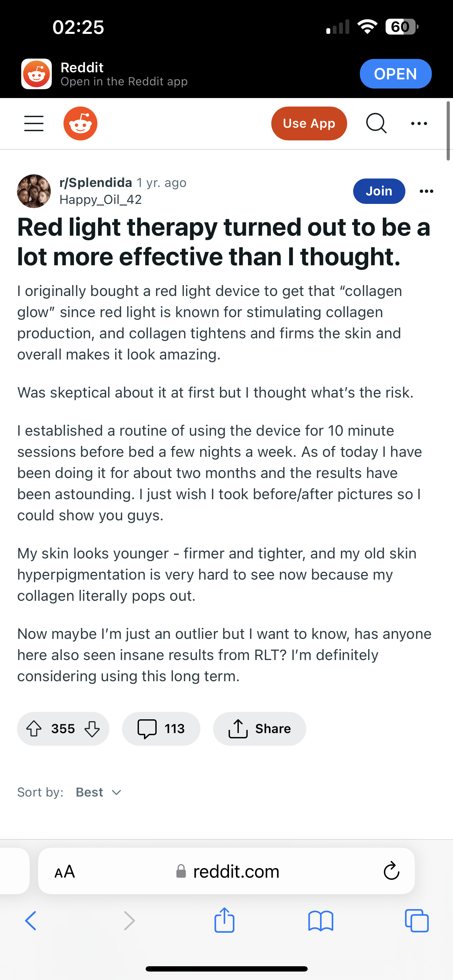Tap the Share button on the post
This screenshot has width=453, height=980.
tap(259, 728)
